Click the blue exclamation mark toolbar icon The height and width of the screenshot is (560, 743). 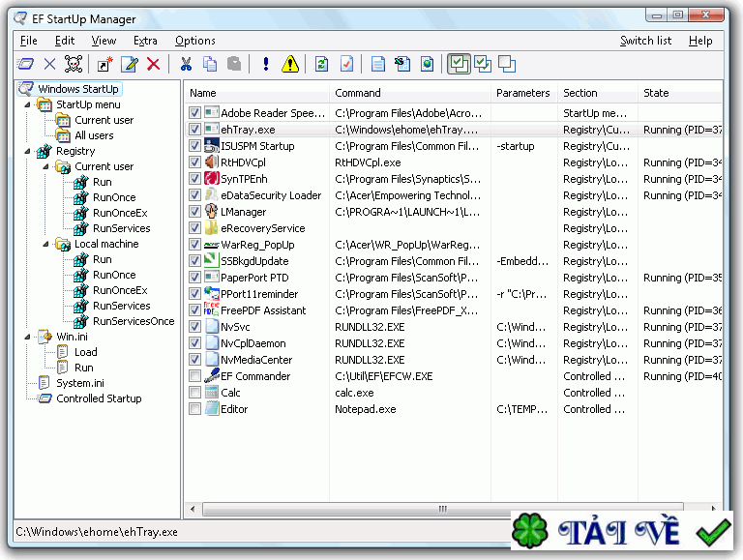tap(265, 65)
